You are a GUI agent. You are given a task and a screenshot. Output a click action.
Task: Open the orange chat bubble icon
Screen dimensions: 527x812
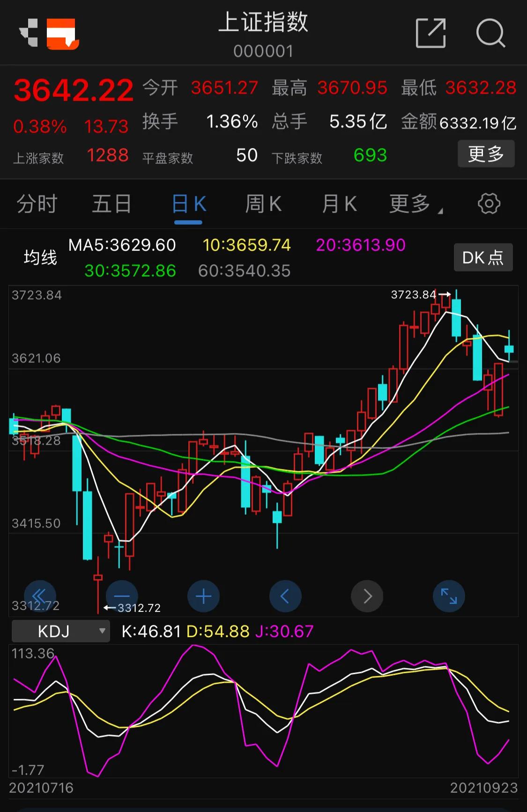(x=63, y=34)
